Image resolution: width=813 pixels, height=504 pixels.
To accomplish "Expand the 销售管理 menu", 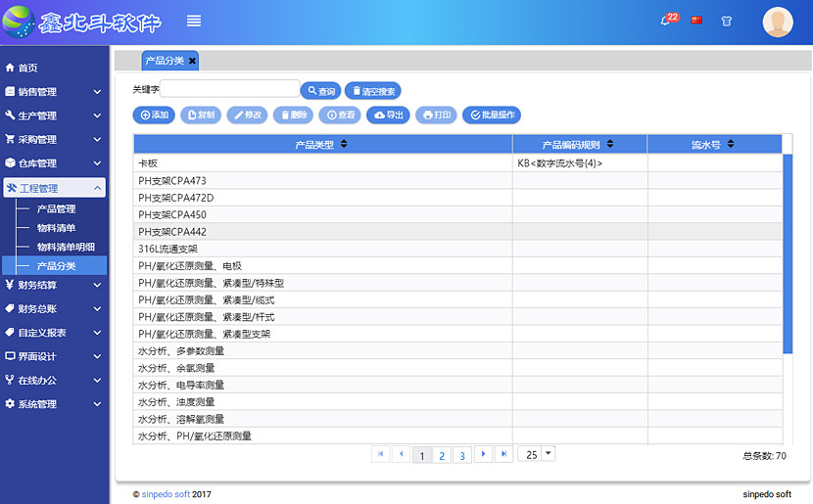I will point(55,92).
